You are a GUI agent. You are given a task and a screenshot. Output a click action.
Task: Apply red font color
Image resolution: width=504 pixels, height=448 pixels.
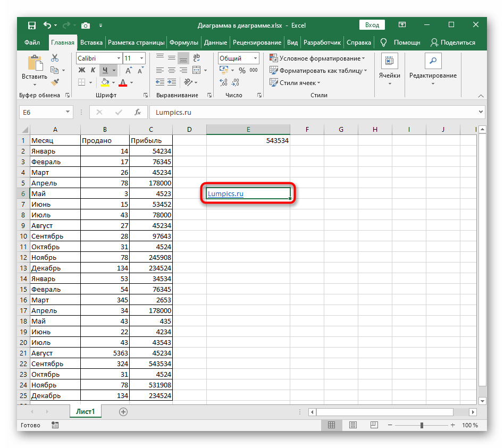click(x=123, y=82)
